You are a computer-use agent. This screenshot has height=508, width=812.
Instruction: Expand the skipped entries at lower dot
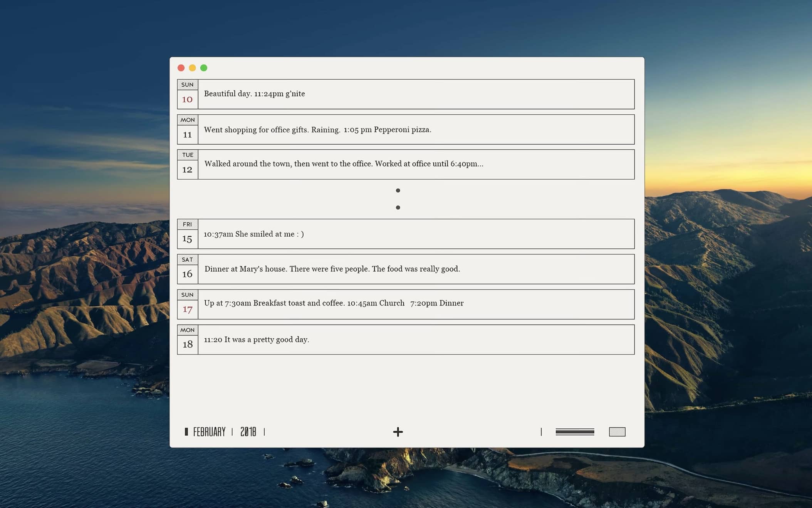coord(398,207)
